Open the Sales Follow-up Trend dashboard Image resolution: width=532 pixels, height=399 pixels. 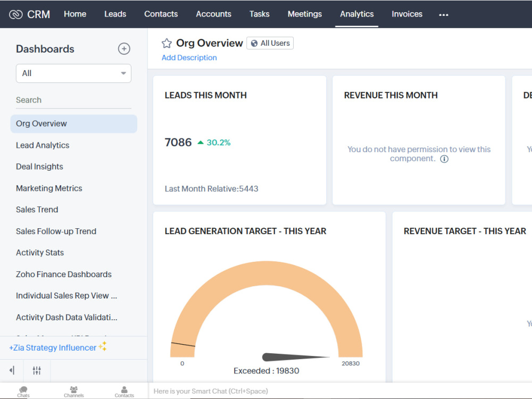[x=56, y=231]
